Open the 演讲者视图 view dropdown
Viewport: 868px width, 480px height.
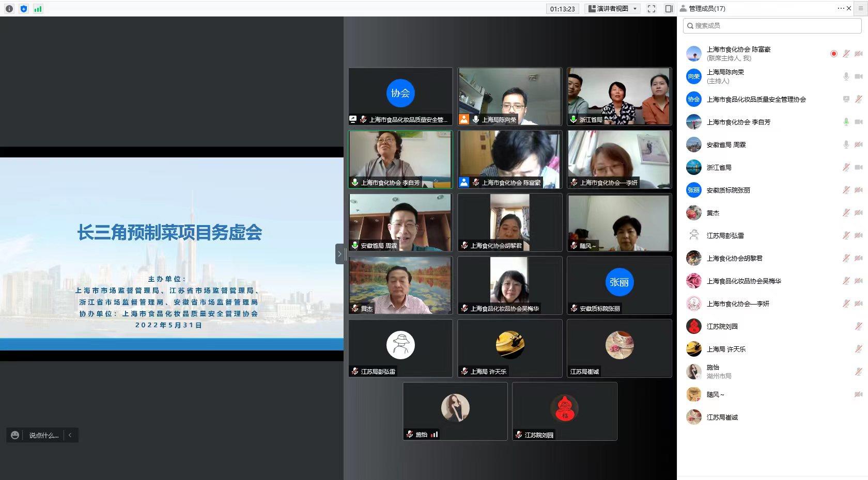tap(613, 9)
